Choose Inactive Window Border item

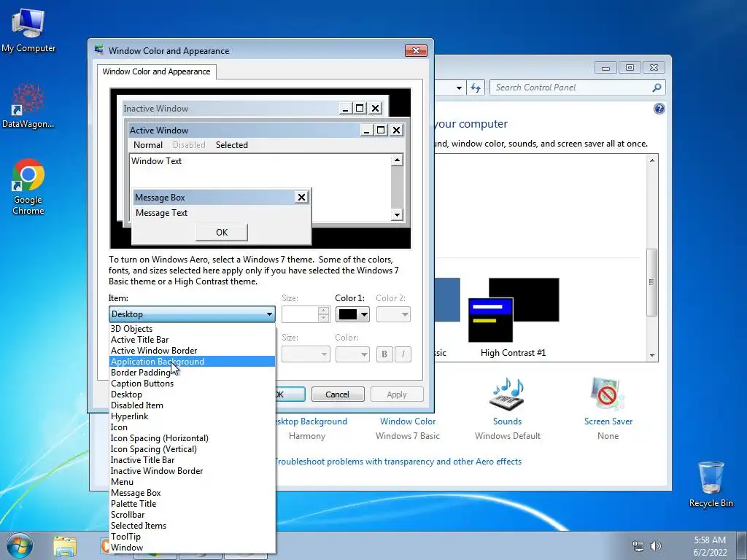pos(192,471)
